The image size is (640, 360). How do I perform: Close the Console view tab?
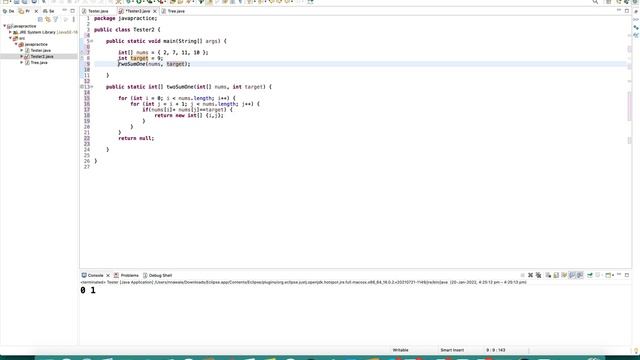coord(108,276)
